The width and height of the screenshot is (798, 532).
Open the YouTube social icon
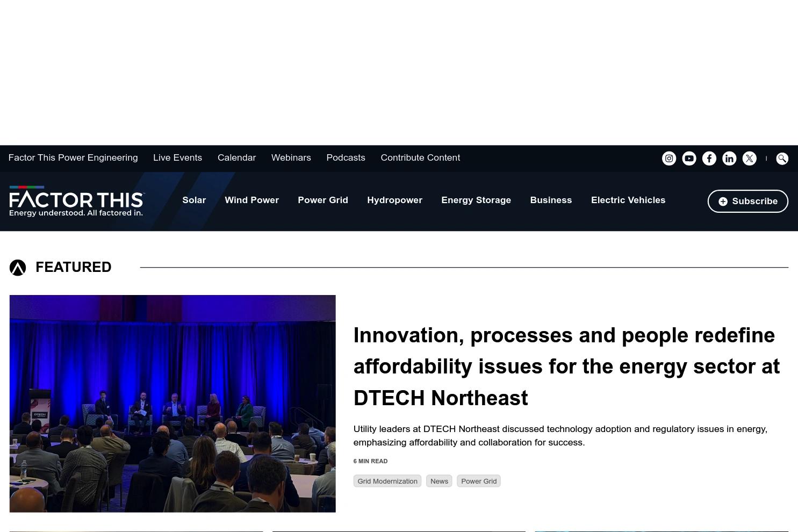coord(689,159)
